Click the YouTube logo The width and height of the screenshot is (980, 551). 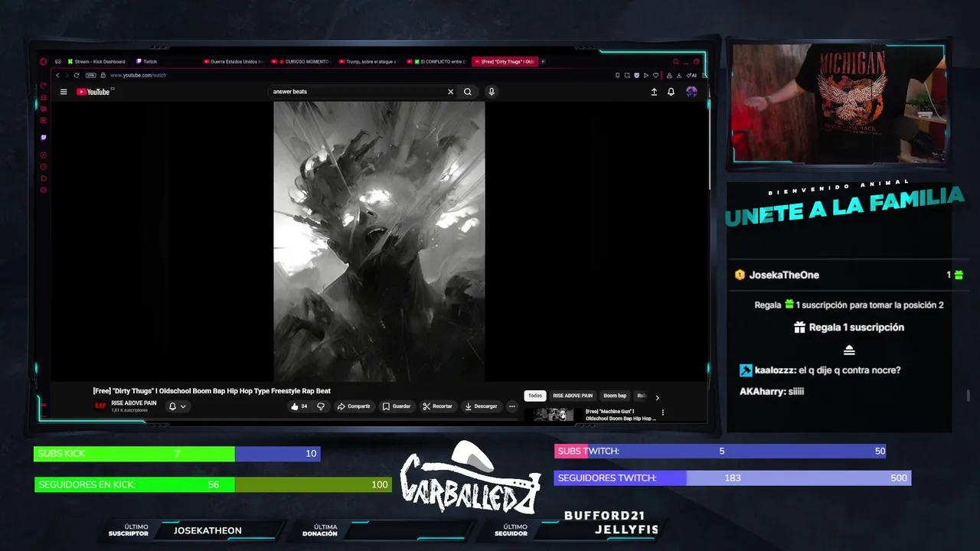(x=93, y=92)
